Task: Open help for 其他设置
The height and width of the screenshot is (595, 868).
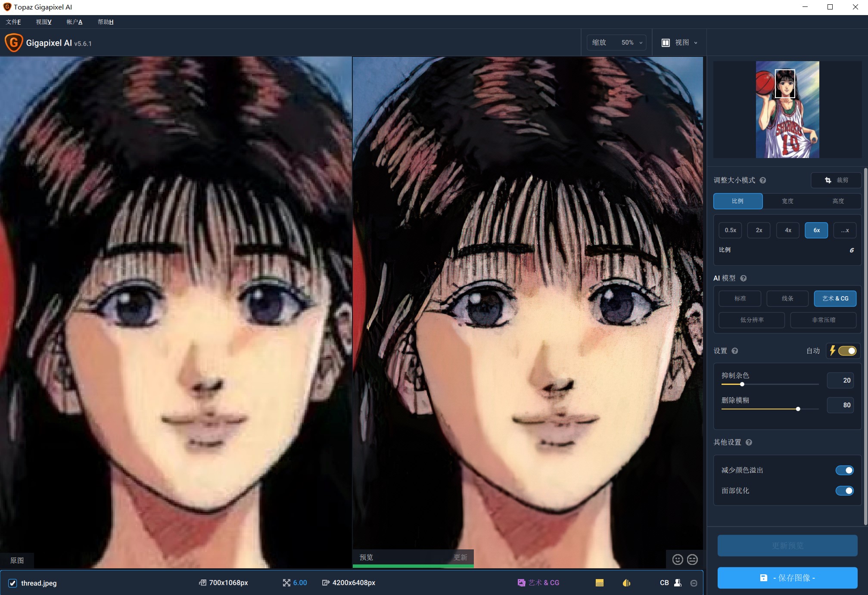Action: [x=749, y=443]
